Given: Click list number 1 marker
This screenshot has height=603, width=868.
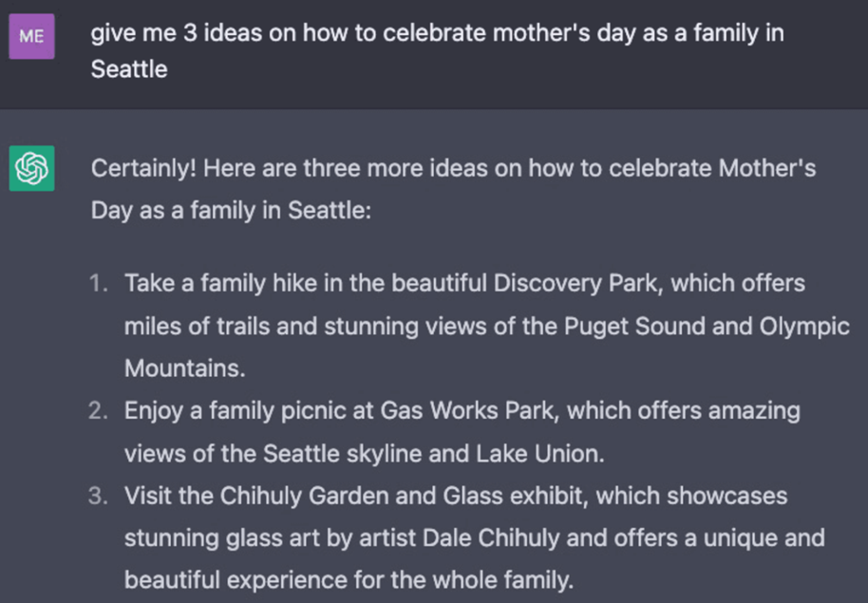Looking at the screenshot, I should click(99, 284).
